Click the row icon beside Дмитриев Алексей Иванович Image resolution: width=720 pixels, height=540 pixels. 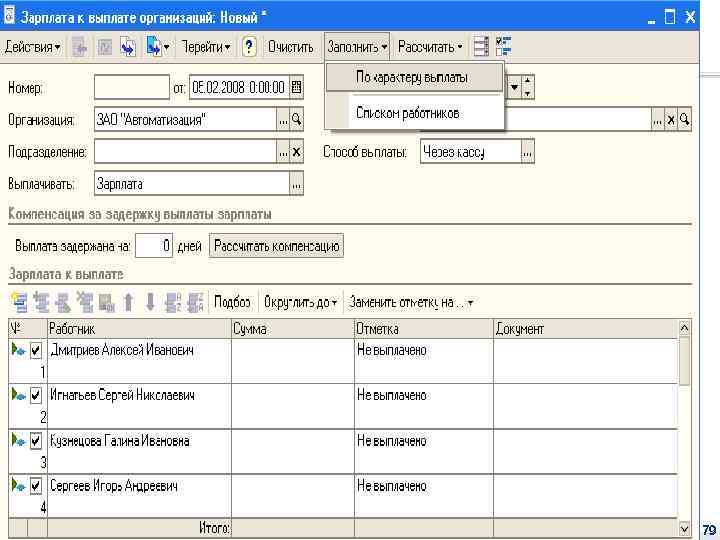point(18,350)
